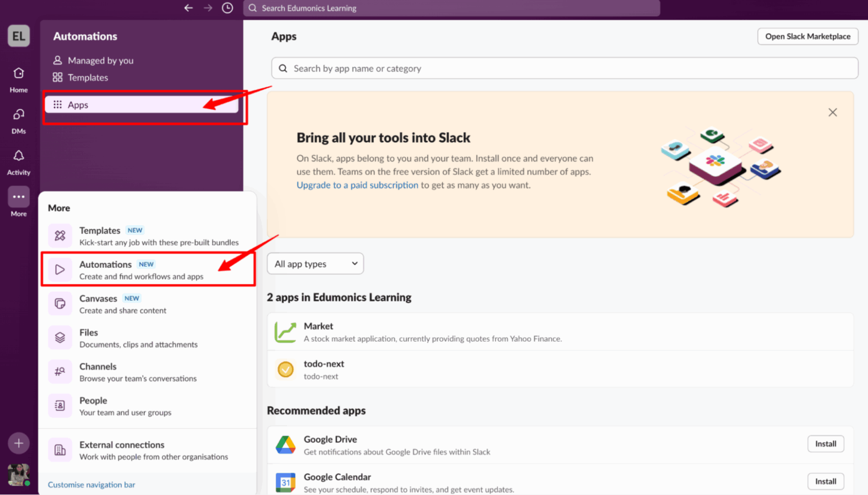Open Automations from the More menu
Image resolution: width=868 pixels, height=495 pixels.
point(148,270)
